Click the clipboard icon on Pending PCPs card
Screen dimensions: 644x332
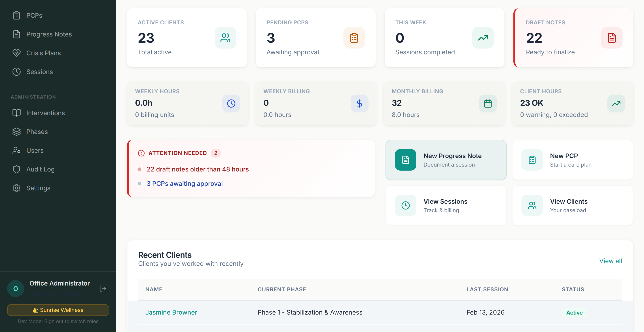354,38
